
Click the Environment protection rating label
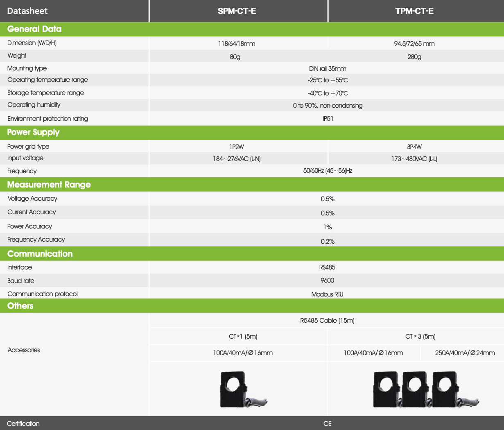tap(47, 119)
